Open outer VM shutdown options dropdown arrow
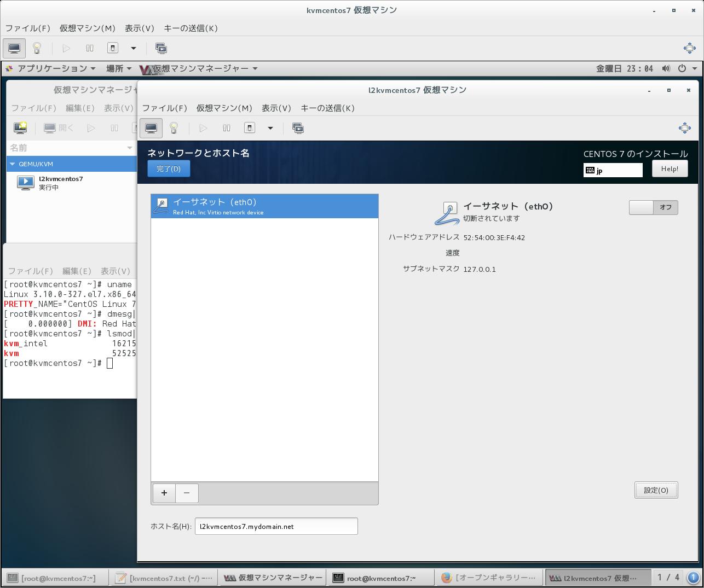This screenshot has height=588, width=704. coord(133,48)
